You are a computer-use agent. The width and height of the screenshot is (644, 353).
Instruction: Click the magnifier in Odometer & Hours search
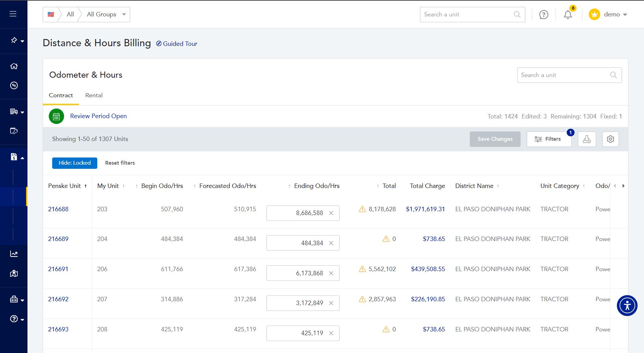[613, 75]
